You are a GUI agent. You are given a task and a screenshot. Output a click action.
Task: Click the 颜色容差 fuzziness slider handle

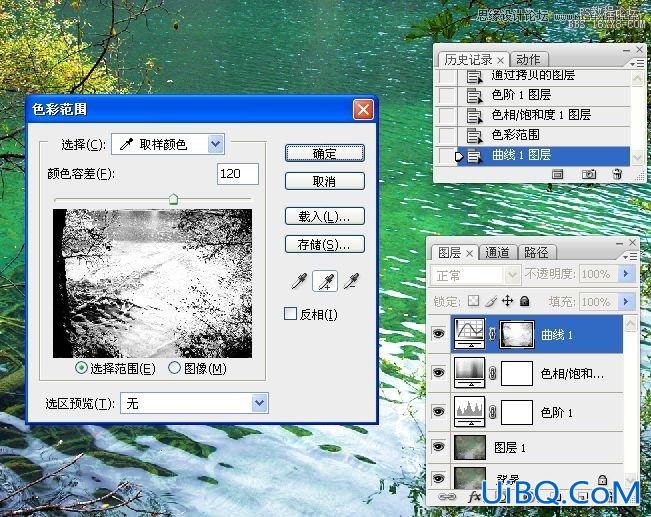point(174,199)
